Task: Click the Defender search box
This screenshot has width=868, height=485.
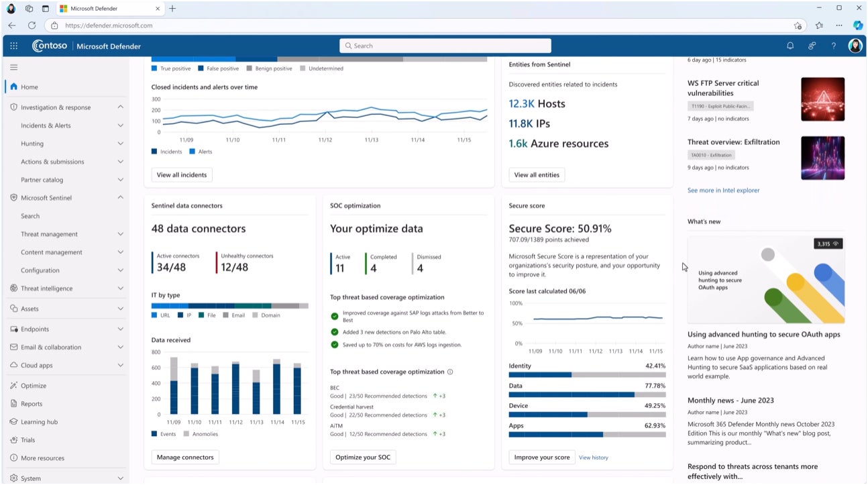Action: tap(445, 46)
